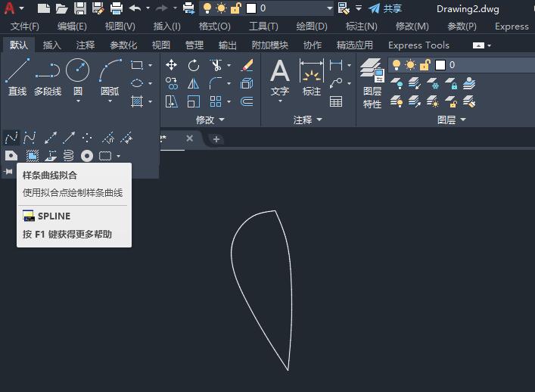Open the 圆弧 arc options dropdown
The image size is (535, 392).
point(110,101)
